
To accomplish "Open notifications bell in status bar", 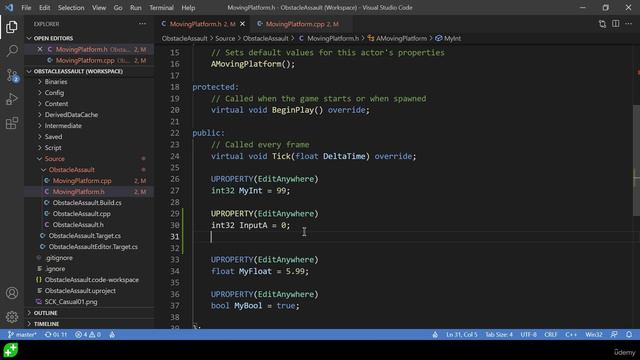I will [629, 335].
